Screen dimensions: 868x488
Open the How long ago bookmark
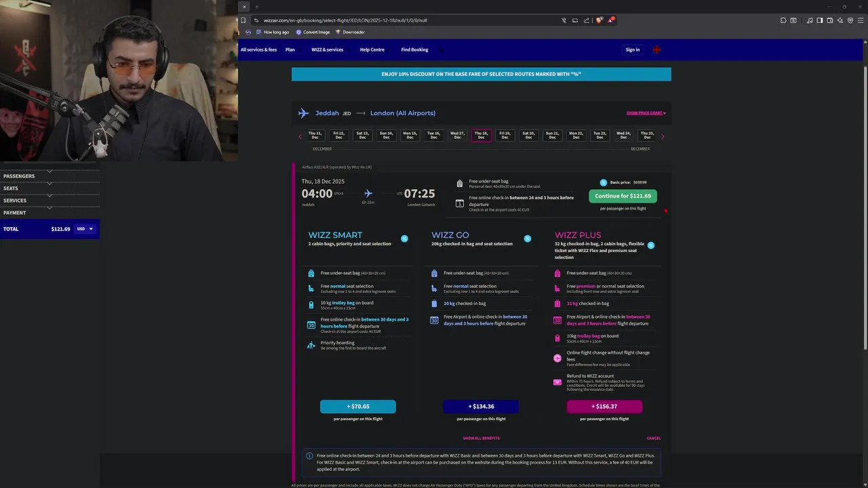[x=273, y=32]
